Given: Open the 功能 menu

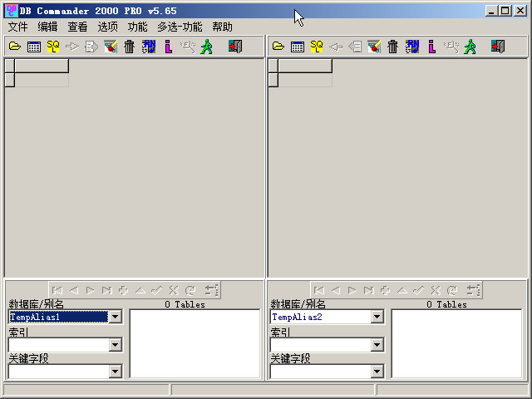Looking at the screenshot, I should tap(137, 27).
